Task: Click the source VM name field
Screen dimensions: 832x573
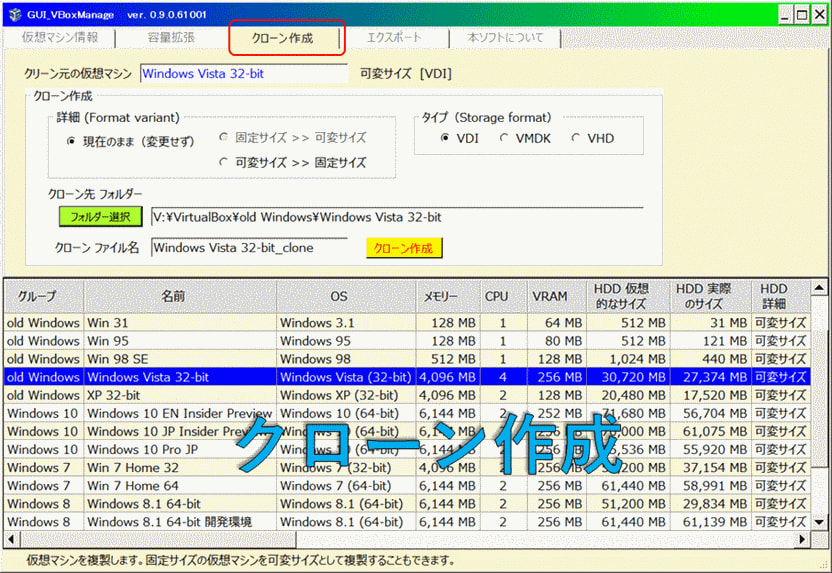Action: pyautogui.click(x=244, y=74)
